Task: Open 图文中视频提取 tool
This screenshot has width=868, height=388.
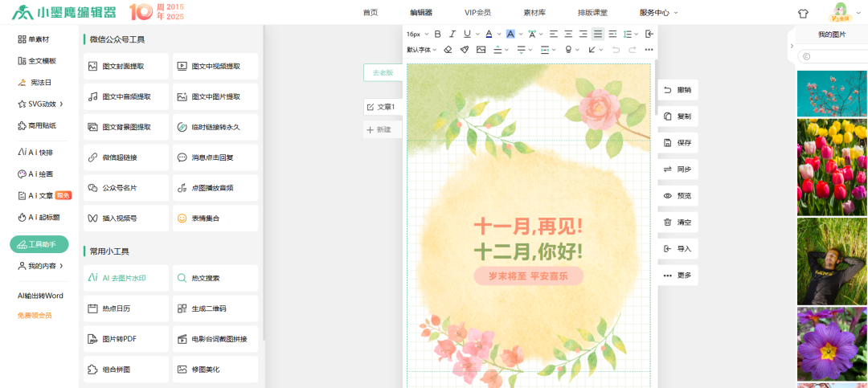Action: pos(215,66)
